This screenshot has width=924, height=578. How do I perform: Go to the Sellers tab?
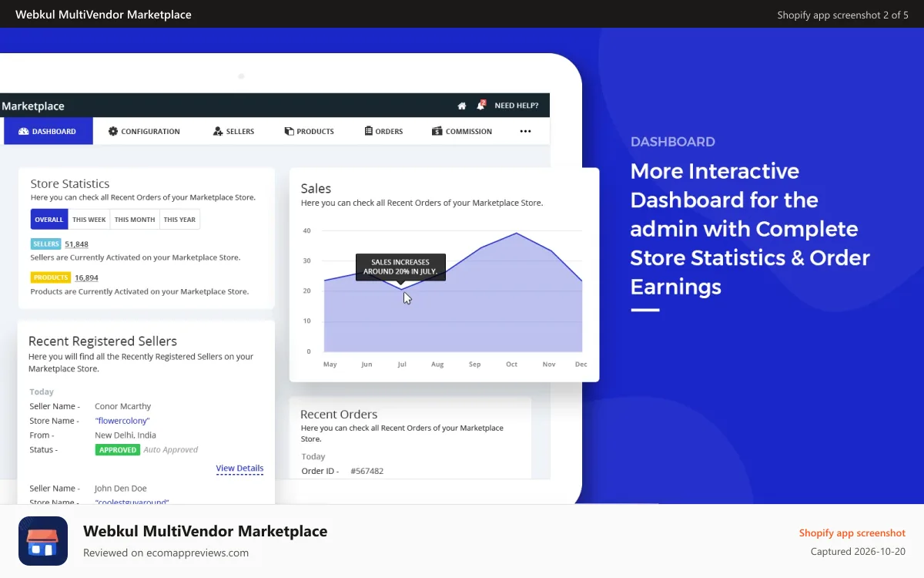click(x=233, y=131)
